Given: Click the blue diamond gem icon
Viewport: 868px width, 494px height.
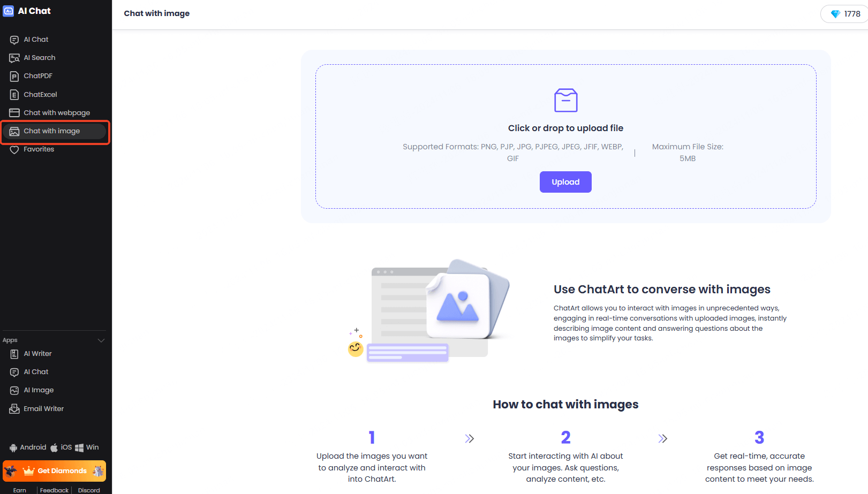Looking at the screenshot, I should pos(835,14).
